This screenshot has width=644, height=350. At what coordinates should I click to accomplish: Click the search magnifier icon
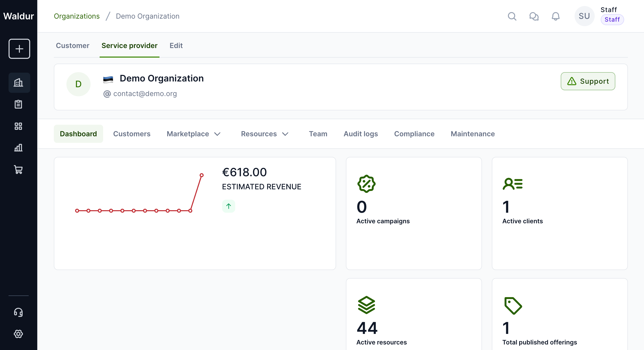[x=512, y=16]
